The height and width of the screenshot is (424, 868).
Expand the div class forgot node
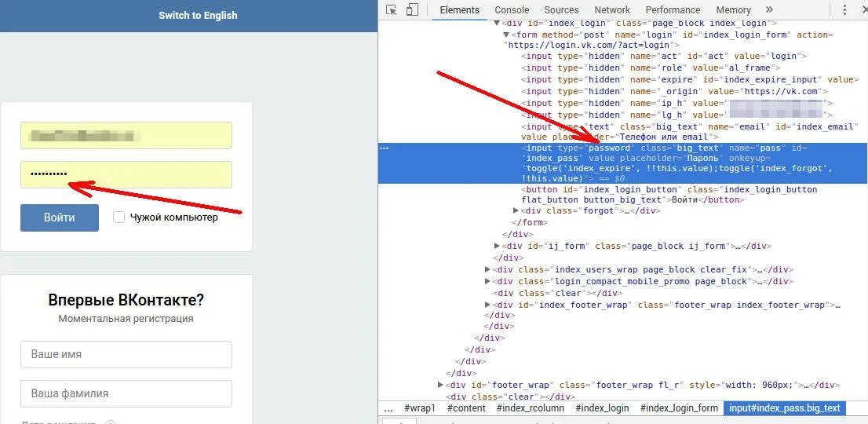[x=516, y=211]
